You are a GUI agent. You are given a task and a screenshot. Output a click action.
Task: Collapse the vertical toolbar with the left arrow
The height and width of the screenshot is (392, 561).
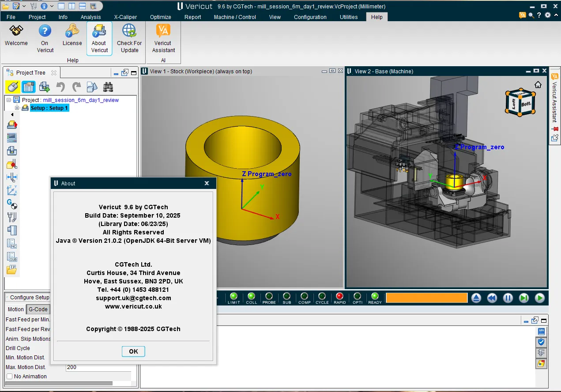click(x=12, y=115)
